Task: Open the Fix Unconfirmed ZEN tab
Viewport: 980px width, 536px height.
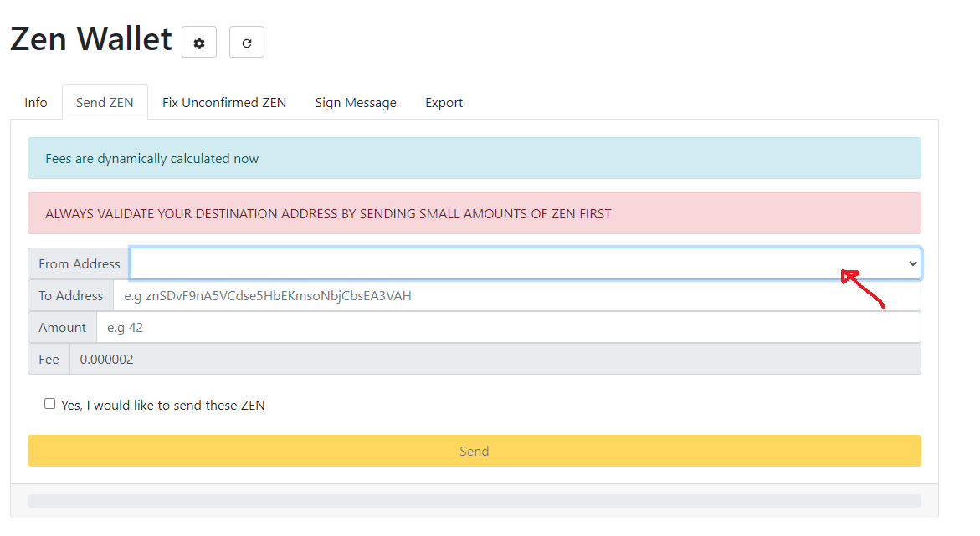Action: (x=224, y=103)
